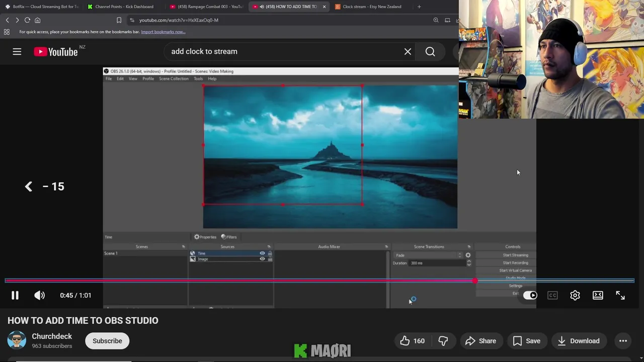Enter full screen mode
The height and width of the screenshot is (362, 644).
[620, 296]
